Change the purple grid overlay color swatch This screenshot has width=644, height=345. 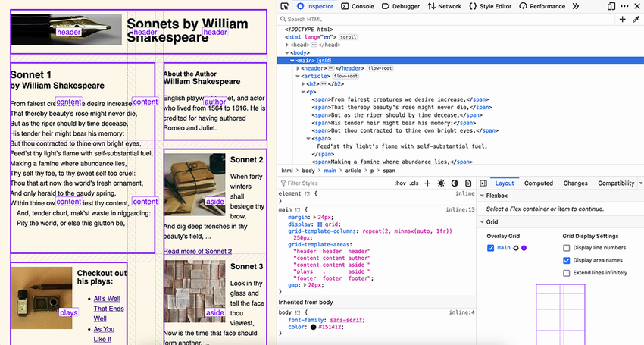click(x=524, y=248)
